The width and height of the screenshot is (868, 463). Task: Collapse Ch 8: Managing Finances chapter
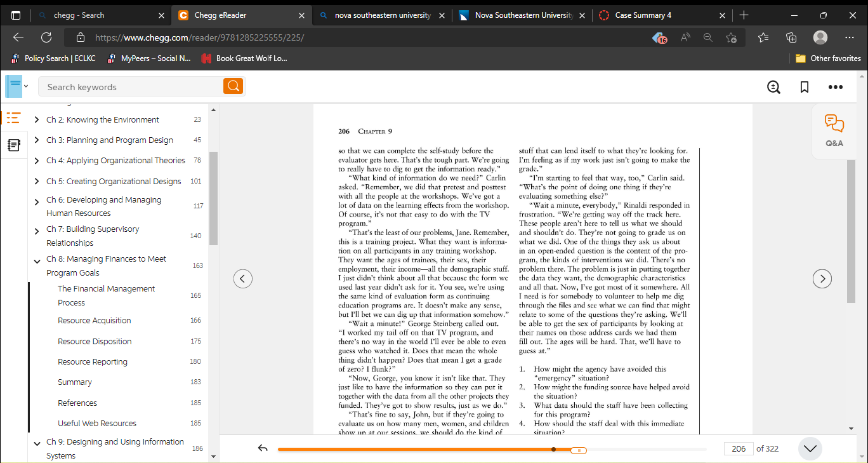[x=36, y=260]
